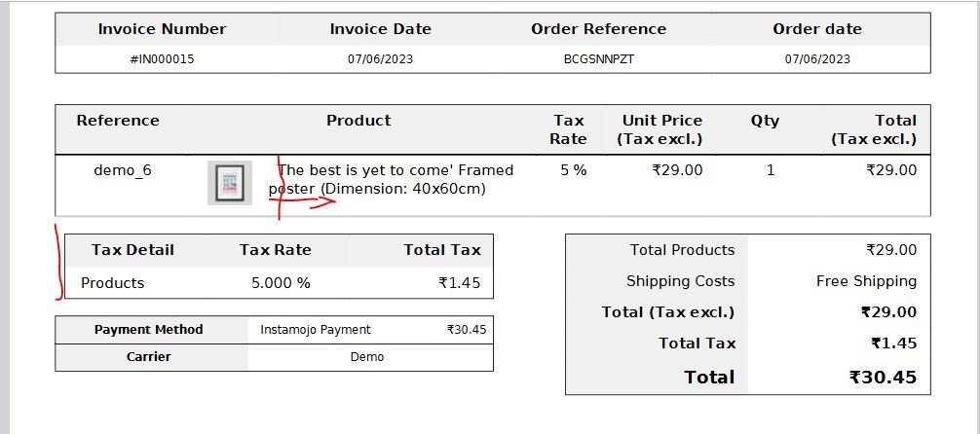This screenshot has width=980, height=434.
Task: Click the bold grand Total ₹30.45
Action: click(883, 378)
